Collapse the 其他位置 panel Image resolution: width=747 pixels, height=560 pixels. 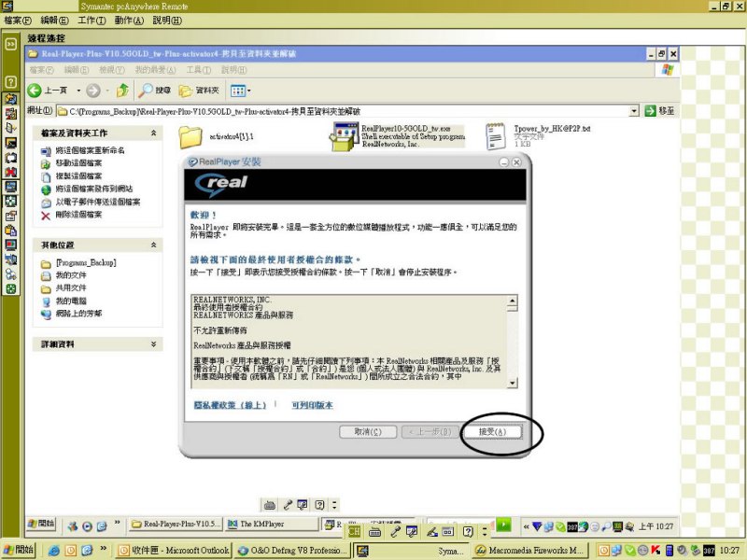pos(153,245)
